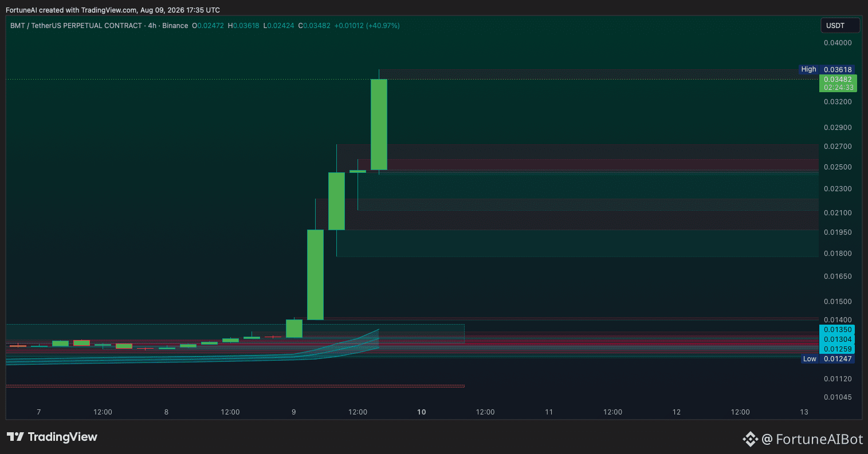Click the 0.02100 price axis label
The width and height of the screenshot is (868, 454).
click(x=838, y=213)
